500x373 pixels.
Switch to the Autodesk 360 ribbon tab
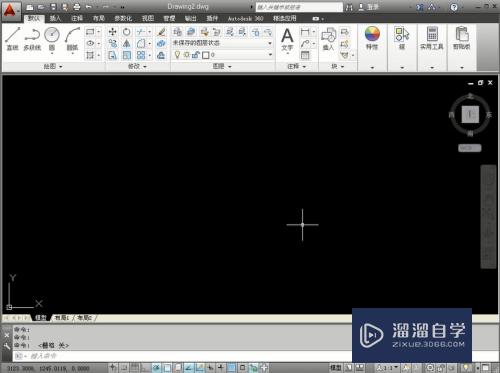pos(245,18)
